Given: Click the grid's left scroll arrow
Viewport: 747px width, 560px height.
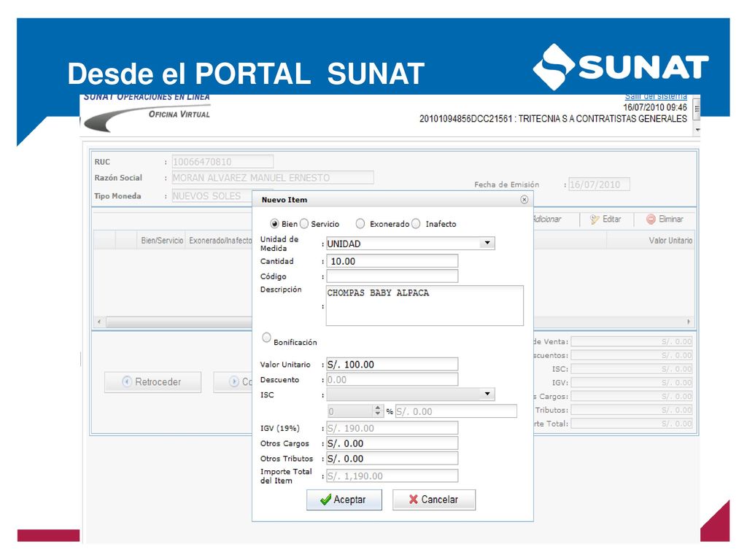Looking at the screenshot, I should tap(99, 322).
